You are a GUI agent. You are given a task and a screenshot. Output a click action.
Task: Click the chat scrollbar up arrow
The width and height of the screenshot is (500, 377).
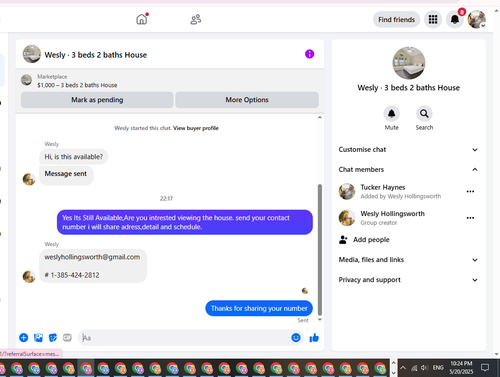click(320, 117)
